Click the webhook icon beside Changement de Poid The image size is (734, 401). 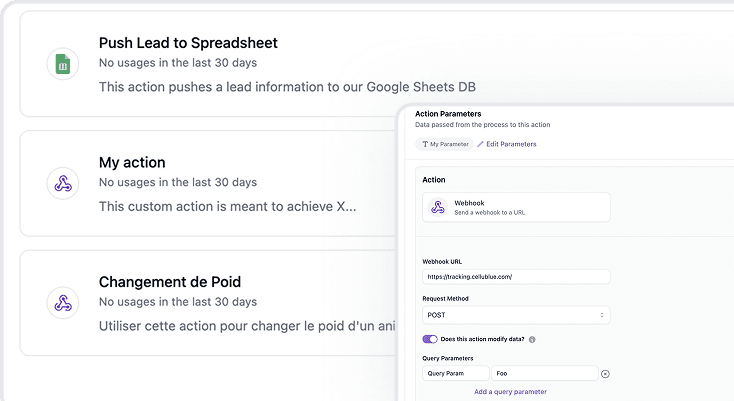tap(62, 302)
